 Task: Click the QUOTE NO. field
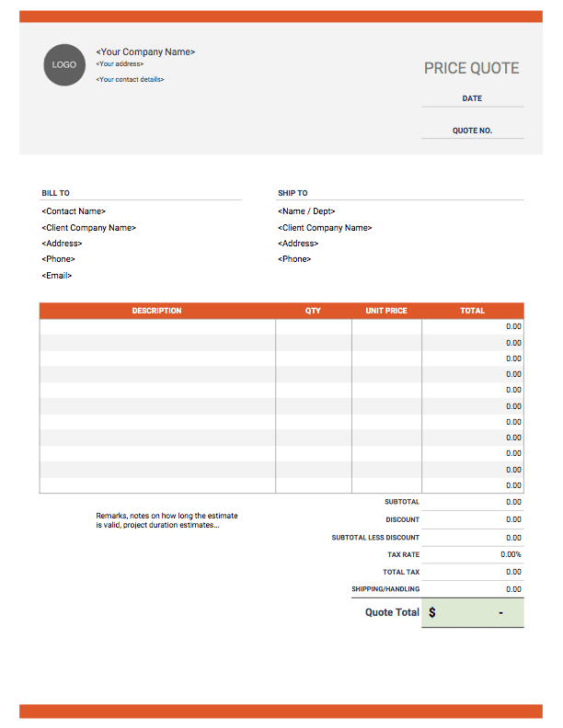click(x=472, y=131)
